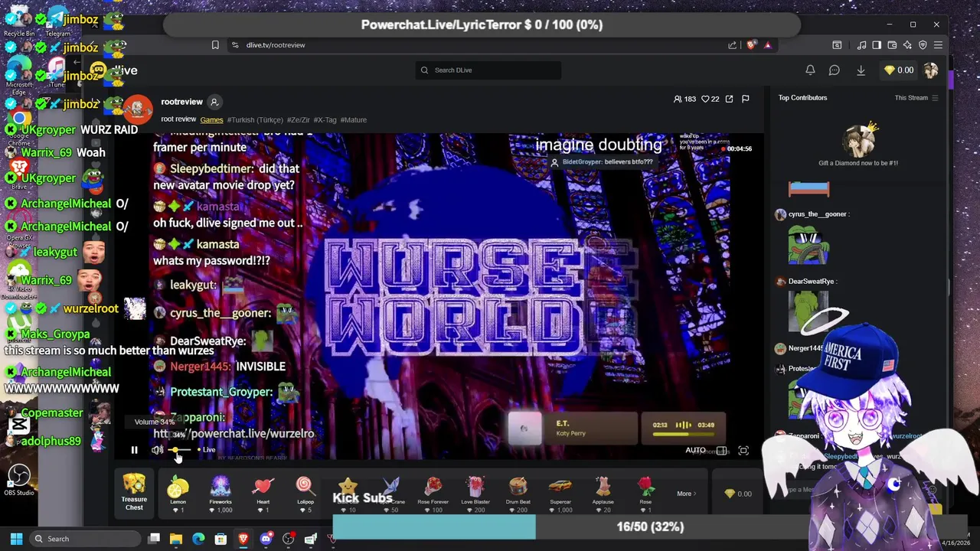Image resolution: width=980 pixels, height=551 pixels.
Task: Click the Top Contributors heading
Action: pos(802,98)
